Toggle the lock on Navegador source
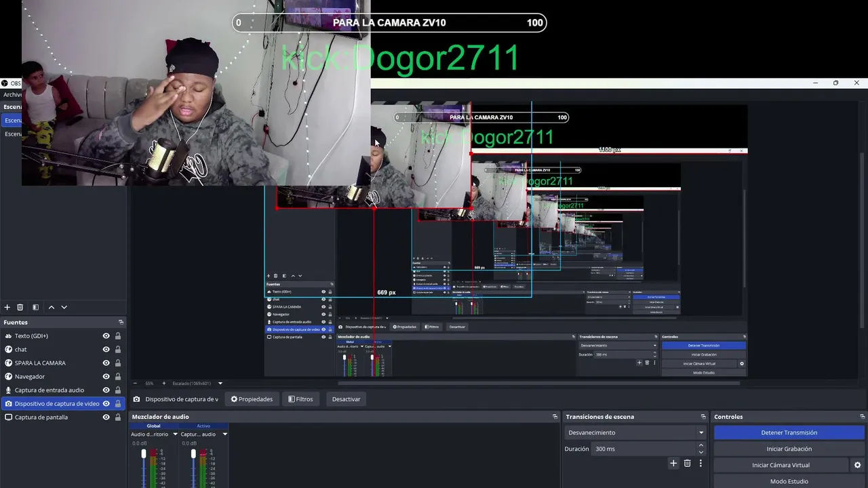The width and height of the screenshot is (868, 488). click(x=118, y=376)
